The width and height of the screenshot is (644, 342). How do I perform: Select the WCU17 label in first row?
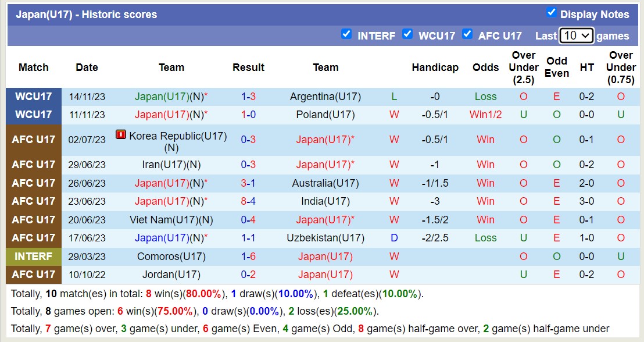point(34,97)
